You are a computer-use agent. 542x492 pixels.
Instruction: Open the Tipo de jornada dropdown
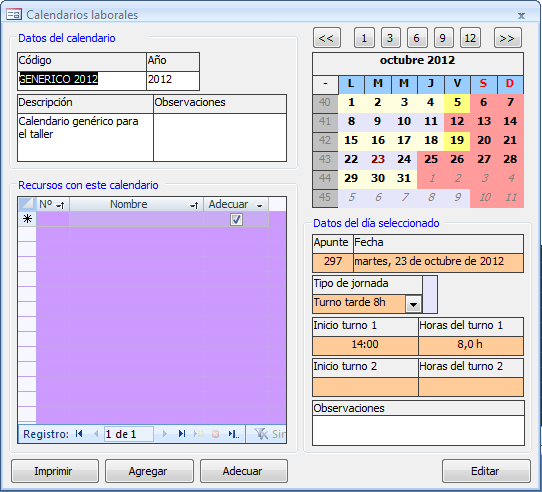(413, 304)
